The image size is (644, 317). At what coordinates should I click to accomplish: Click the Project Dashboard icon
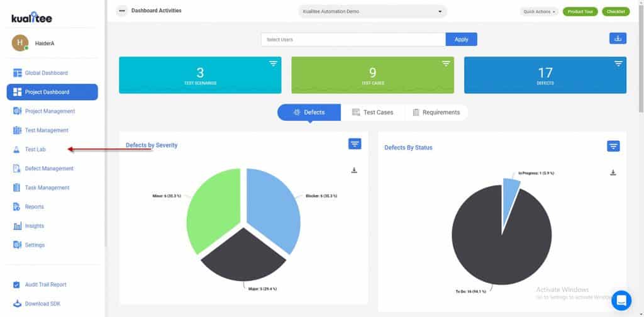(x=17, y=92)
